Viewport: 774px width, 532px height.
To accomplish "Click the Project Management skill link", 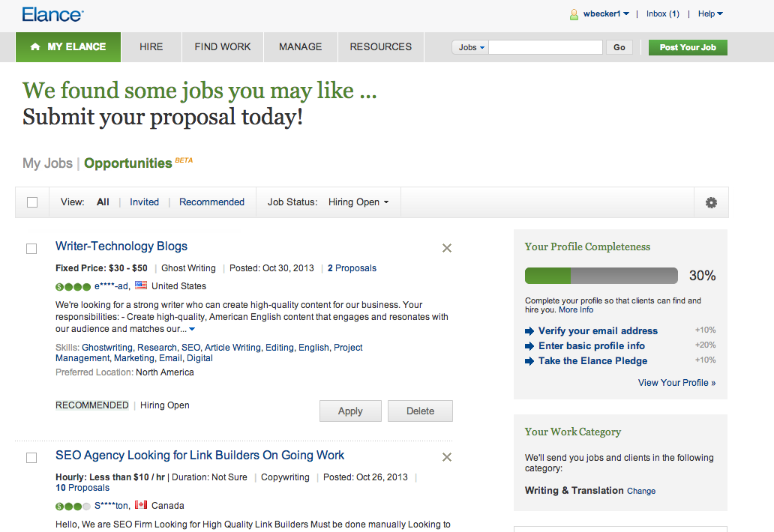I will (348, 348).
